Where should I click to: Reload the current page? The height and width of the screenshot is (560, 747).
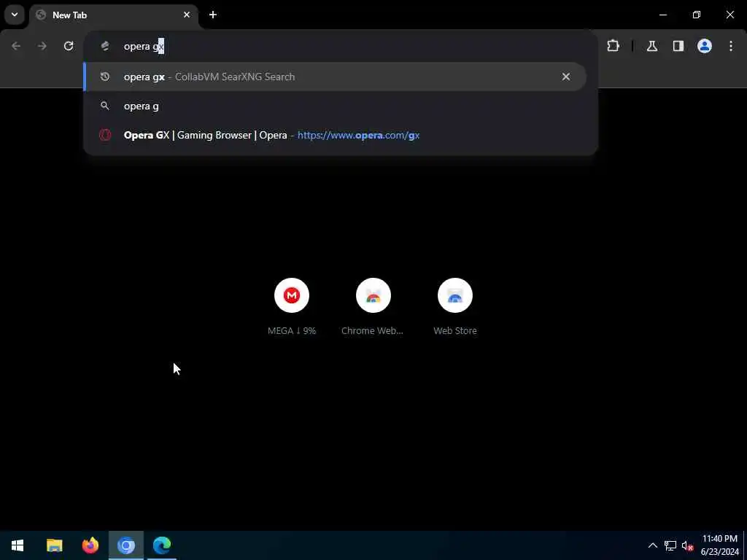(69, 46)
